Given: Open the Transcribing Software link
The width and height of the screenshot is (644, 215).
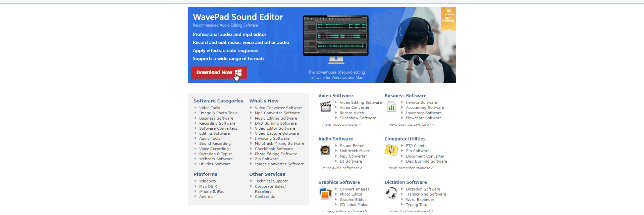Looking at the screenshot, I should [x=426, y=194].
